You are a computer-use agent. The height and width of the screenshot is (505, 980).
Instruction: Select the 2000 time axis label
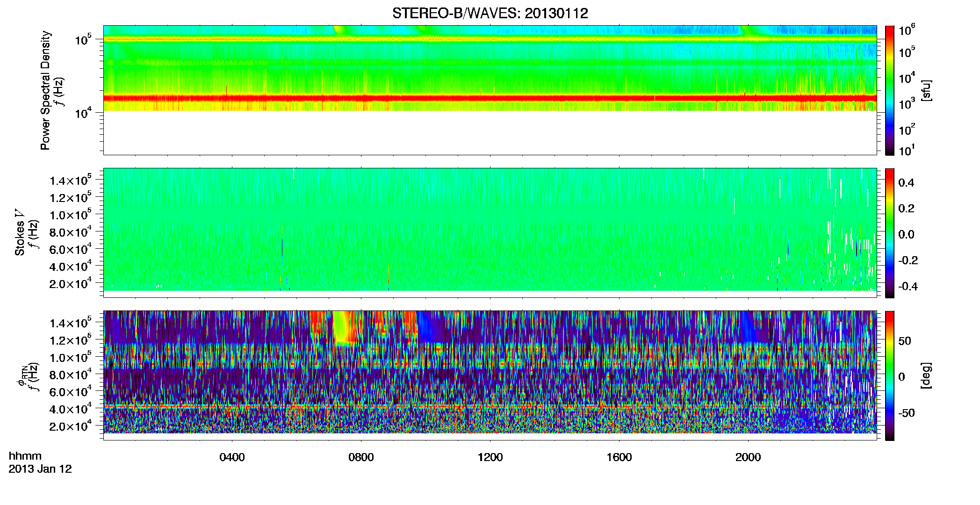coord(748,457)
